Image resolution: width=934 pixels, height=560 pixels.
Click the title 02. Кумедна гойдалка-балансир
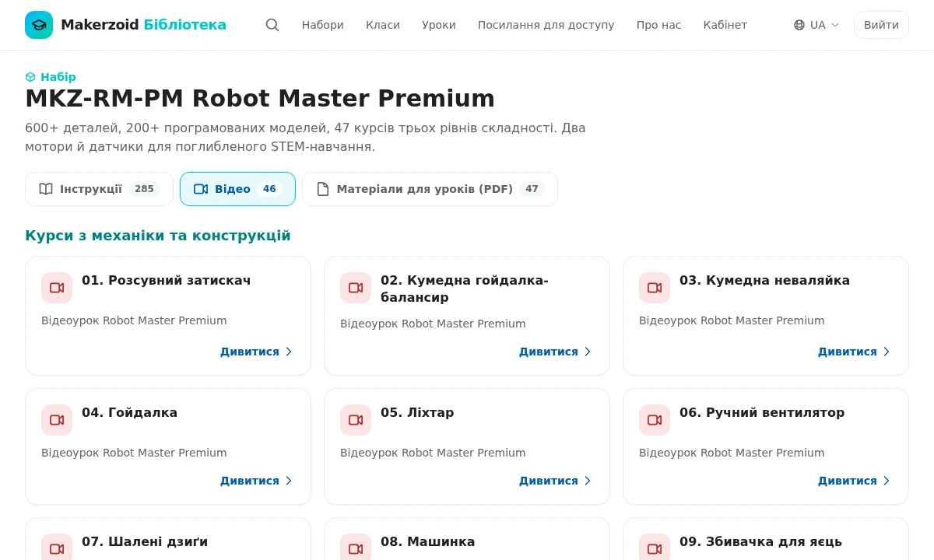tap(465, 289)
